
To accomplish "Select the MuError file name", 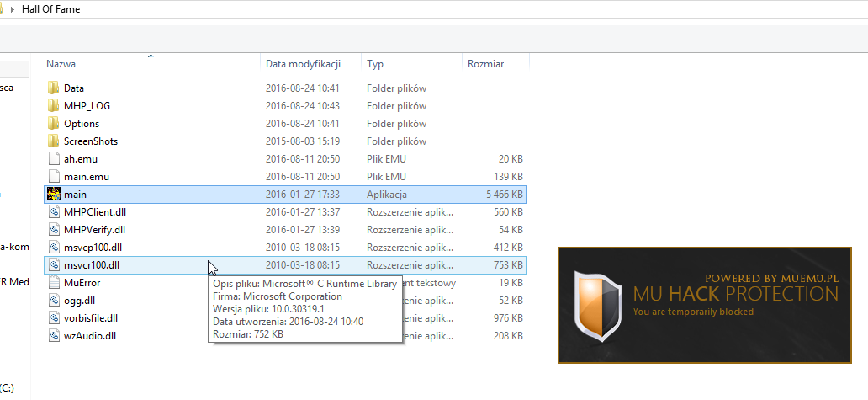I will (82, 283).
